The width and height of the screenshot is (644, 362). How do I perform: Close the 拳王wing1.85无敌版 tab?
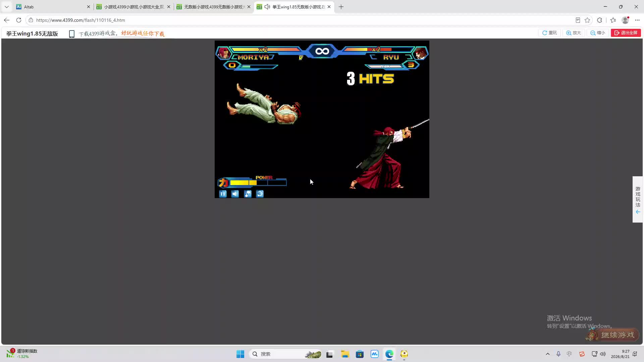[329, 7]
